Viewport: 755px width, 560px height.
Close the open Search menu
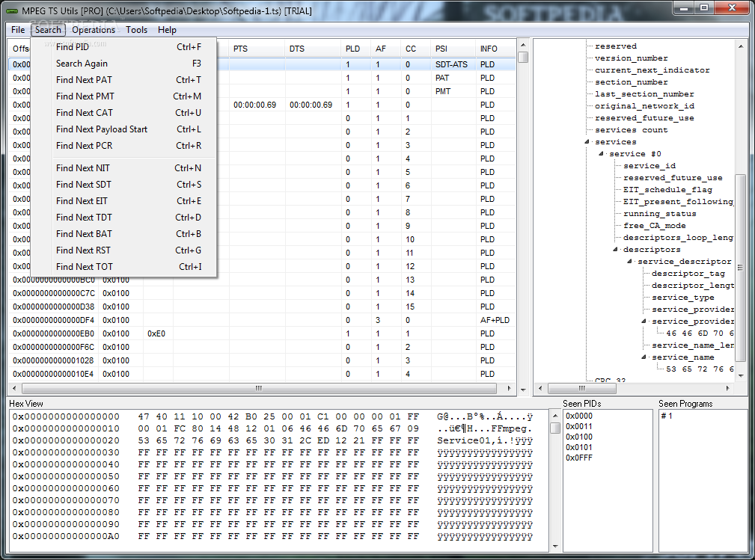point(48,30)
